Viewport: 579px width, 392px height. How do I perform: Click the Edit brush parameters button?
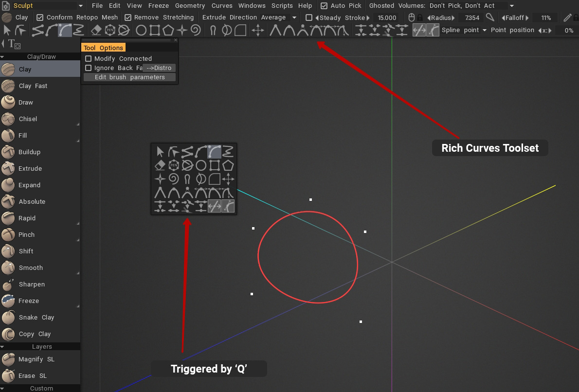pyautogui.click(x=129, y=77)
